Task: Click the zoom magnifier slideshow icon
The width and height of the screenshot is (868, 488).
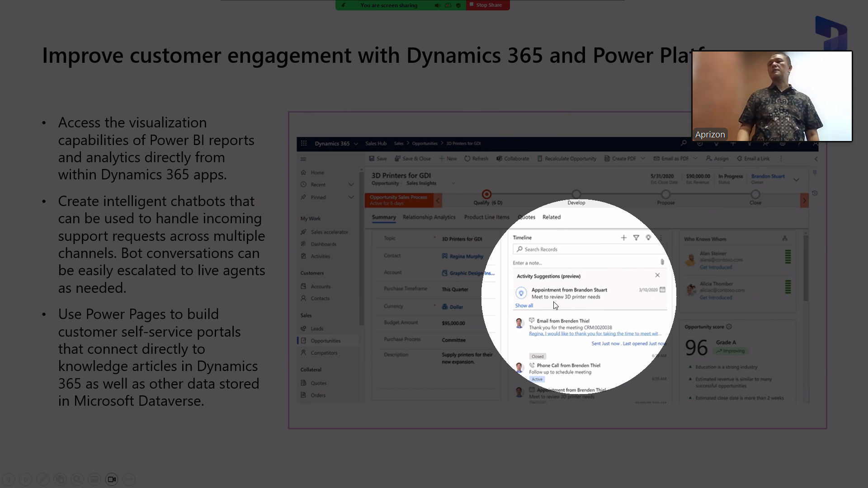Action: (77, 479)
